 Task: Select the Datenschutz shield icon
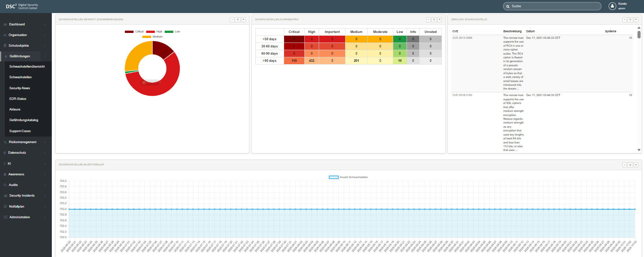click(x=5, y=153)
